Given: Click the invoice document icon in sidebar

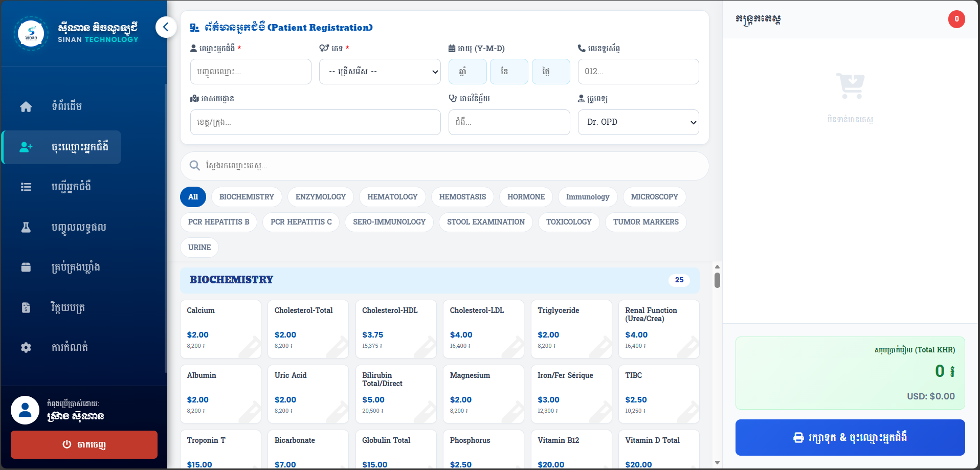Looking at the screenshot, I should (x=26, y=307).
